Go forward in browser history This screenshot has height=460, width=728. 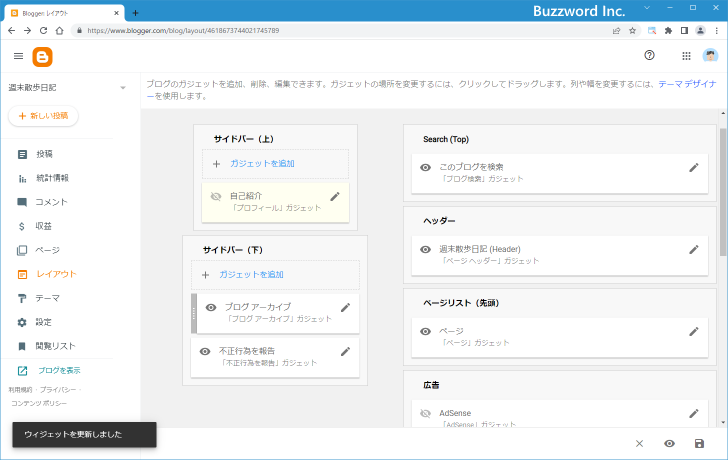tap(27, 31)
